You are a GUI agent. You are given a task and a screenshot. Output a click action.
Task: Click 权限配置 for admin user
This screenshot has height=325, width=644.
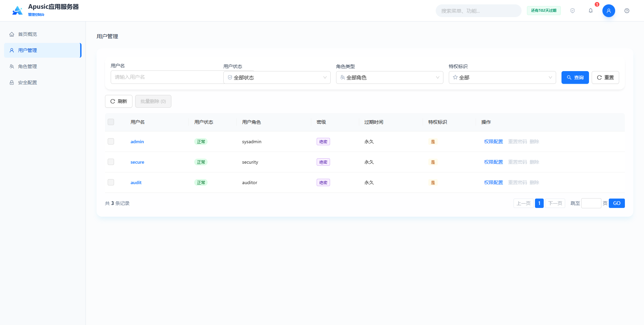pyautogui.click(x=493, y=142)
